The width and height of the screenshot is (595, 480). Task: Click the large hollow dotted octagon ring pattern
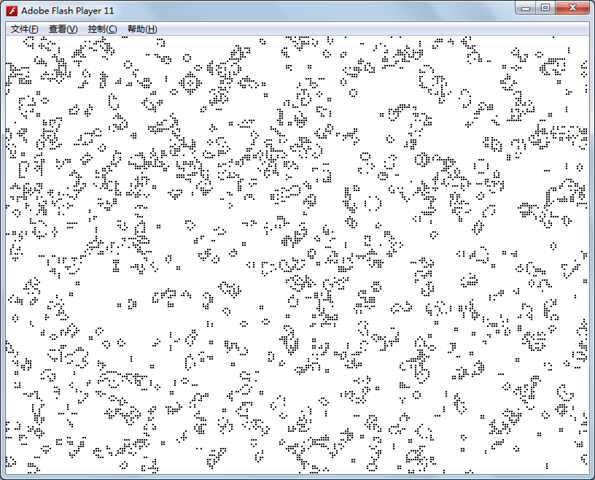coord(373,203)
